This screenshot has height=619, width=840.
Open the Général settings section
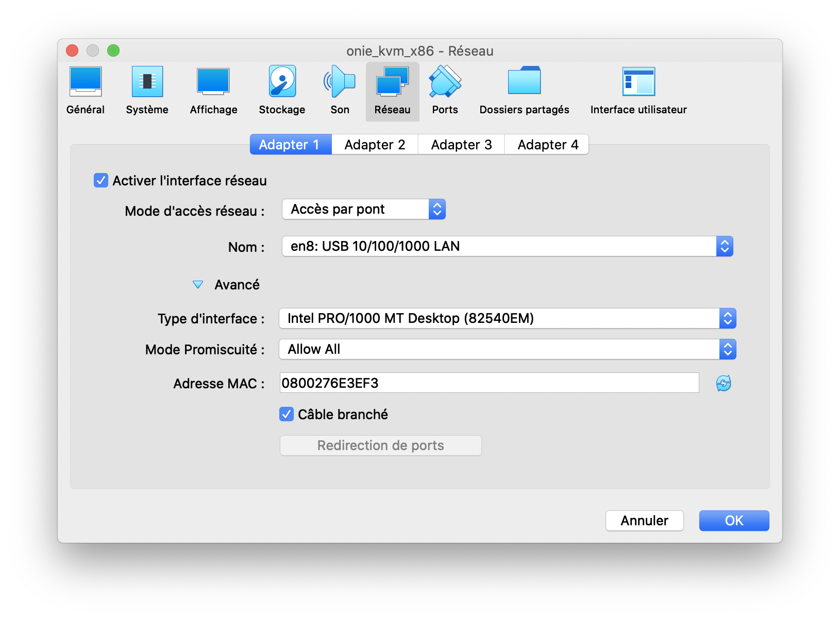click(x=86, y=91)
